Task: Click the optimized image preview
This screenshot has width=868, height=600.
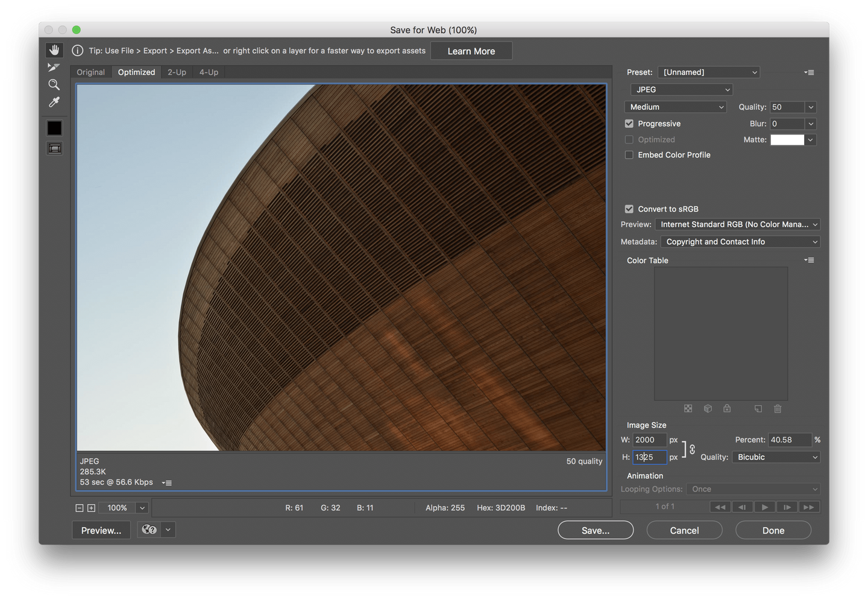Action: coord(341,267)
